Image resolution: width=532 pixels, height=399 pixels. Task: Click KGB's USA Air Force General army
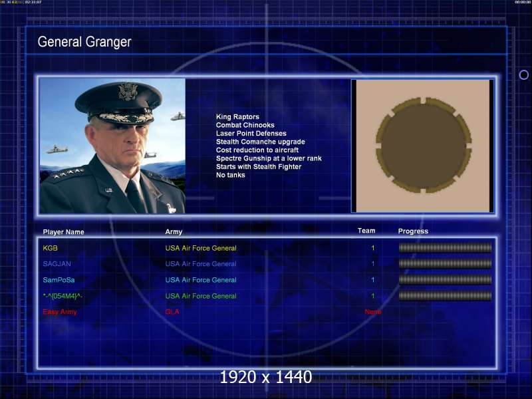[201, 248]
